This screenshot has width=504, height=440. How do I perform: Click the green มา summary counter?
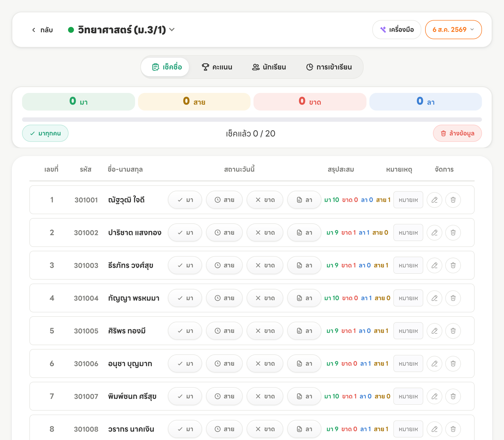click(79, 102)
